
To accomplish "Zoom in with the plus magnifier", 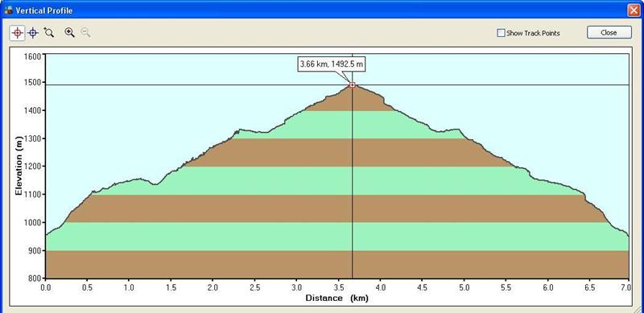I will click(x=70, y=32).
